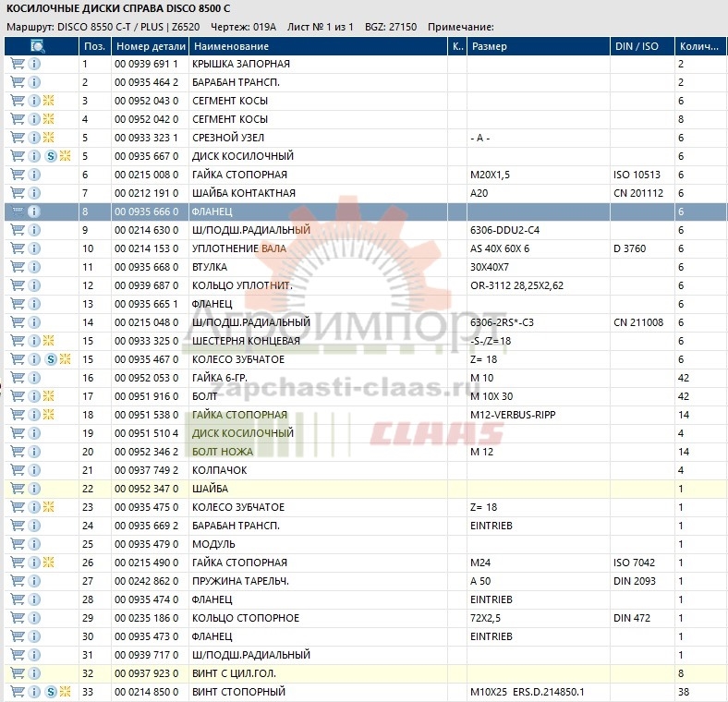Add part 00 0952 043 0 to cart
This screenshot has height=702, width=728.
18,101
